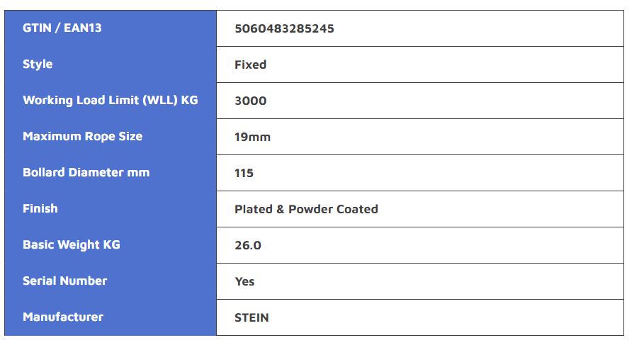
Task: Click the 19mm rope size value
Action: pyautogui.click(x=253, y=137)
